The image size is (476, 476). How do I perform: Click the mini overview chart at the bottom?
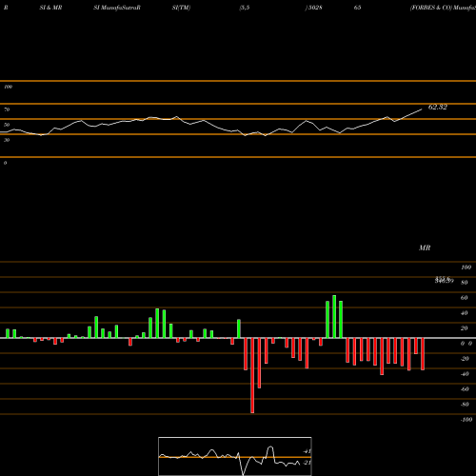[x=235, y=456]
